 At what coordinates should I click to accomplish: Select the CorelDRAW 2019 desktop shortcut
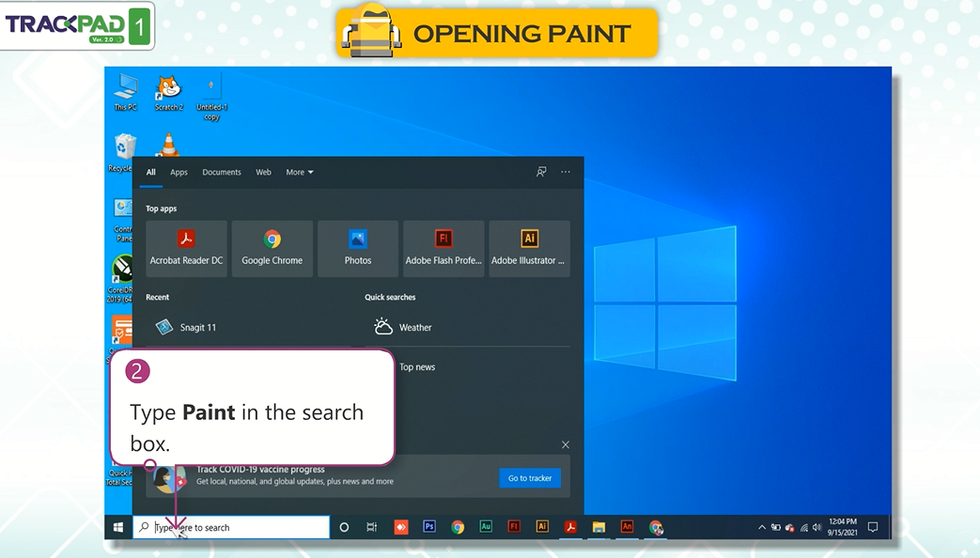[x=120, y=279]
